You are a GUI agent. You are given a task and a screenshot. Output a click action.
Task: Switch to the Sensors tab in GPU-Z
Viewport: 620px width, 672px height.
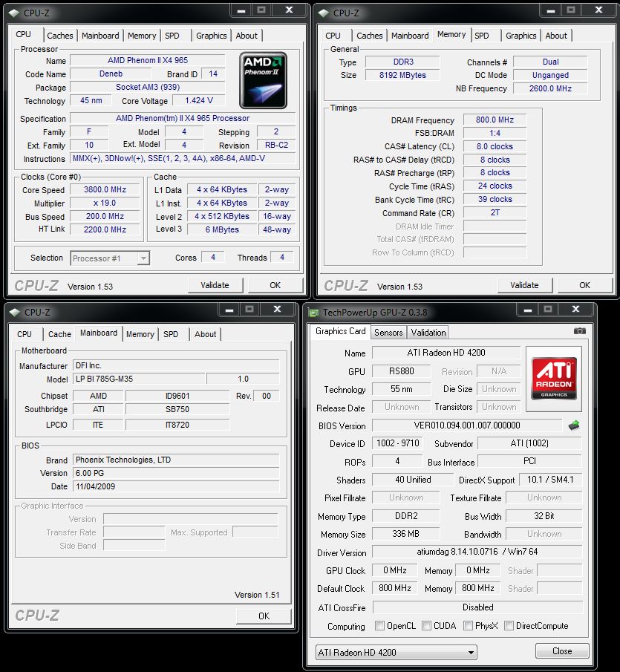click(388, 333)
